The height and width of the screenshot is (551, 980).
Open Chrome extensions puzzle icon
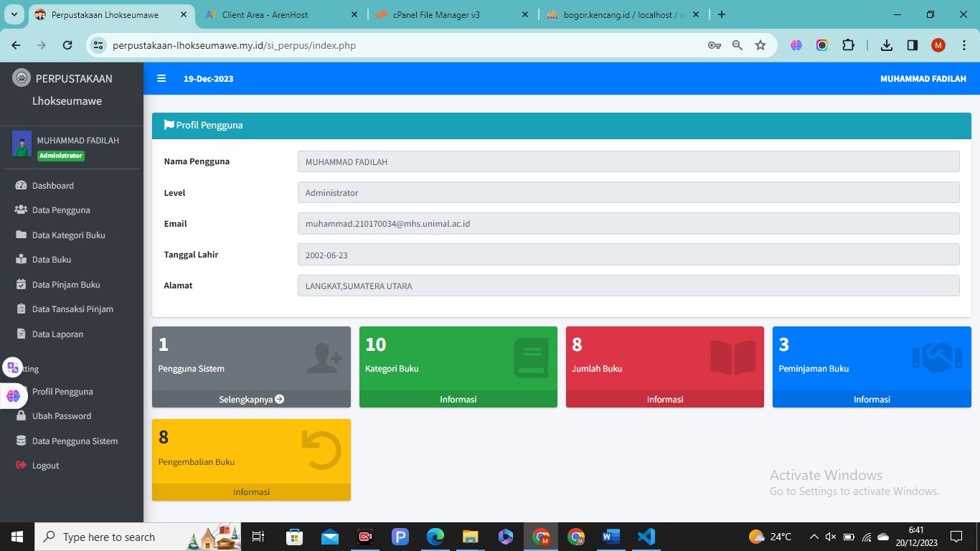click(848, 45)
